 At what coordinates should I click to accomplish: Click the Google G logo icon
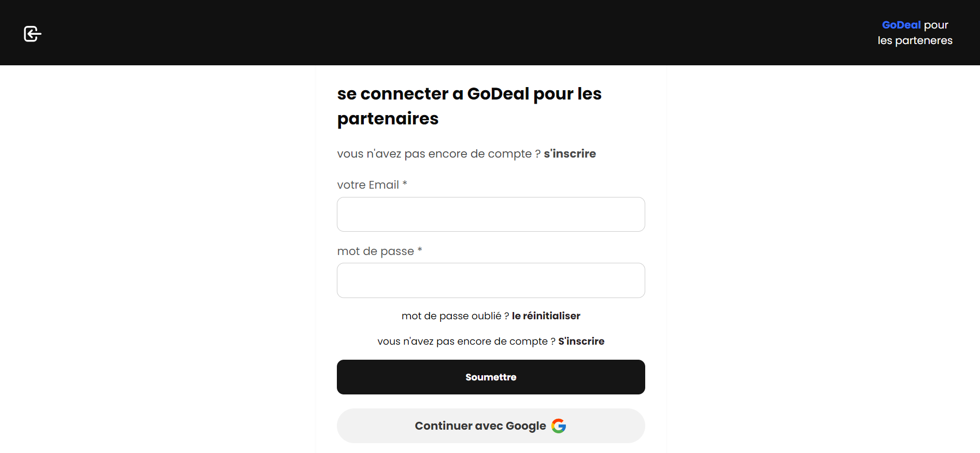559,426
